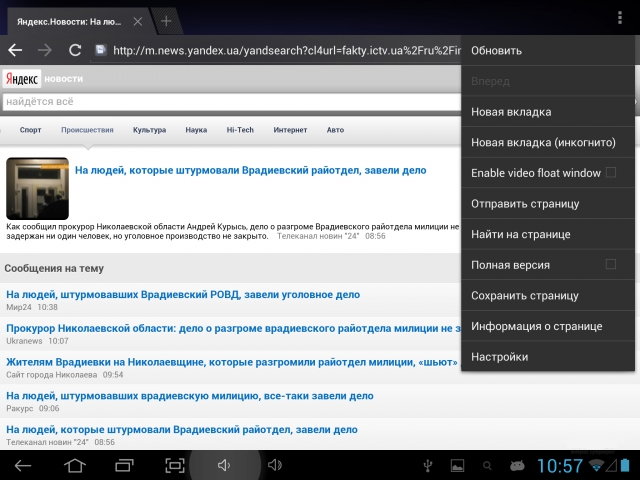Lower volume with the speaker icon

[224, 465]
